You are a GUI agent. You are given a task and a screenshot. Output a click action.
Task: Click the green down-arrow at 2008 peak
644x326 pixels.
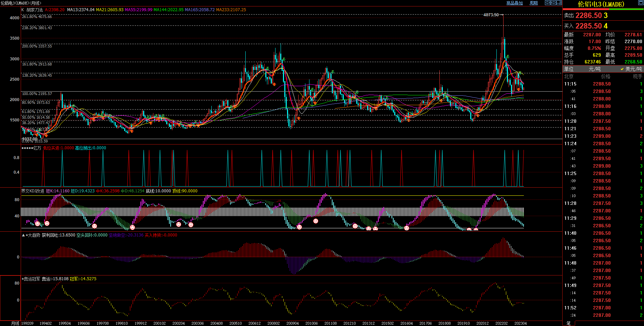284,60
